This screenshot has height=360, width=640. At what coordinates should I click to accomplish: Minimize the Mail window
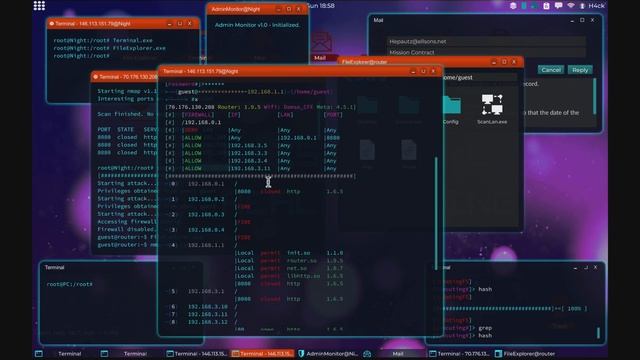pyautogui.click(x=572, y=20)
